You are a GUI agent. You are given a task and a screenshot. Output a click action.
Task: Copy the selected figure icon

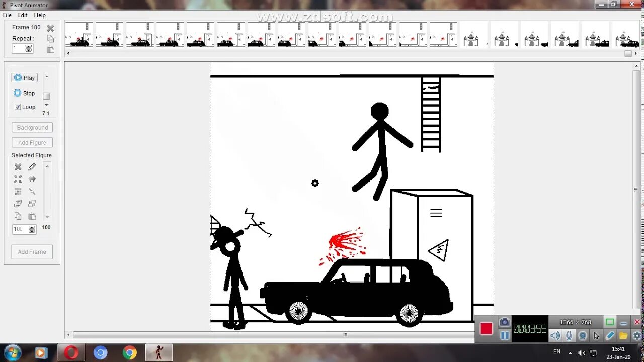pos(18,216)
